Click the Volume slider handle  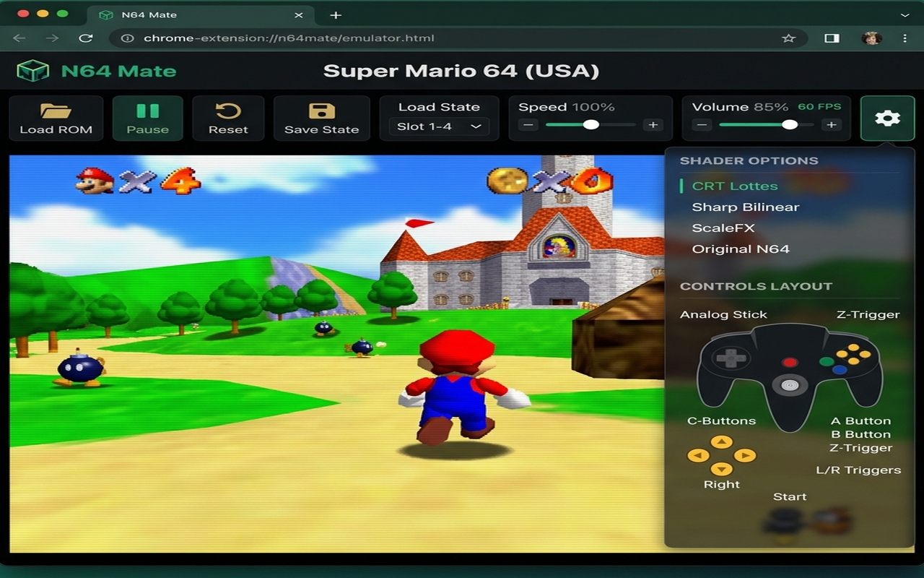coord(790,125)
